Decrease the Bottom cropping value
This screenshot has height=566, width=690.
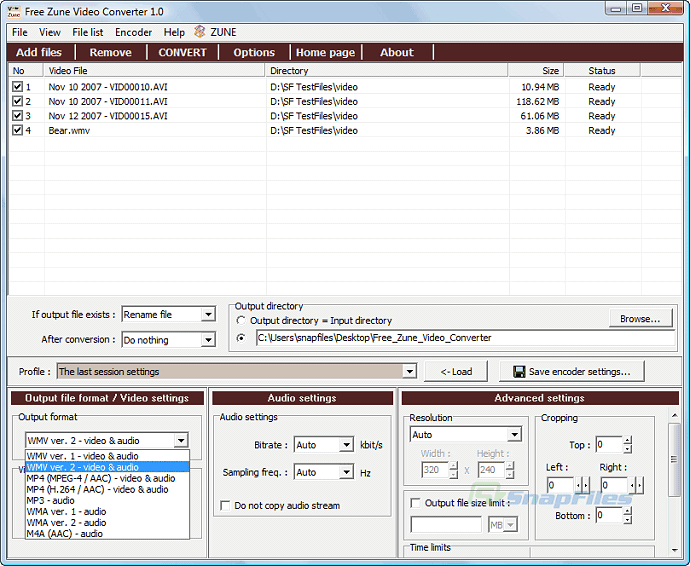tap(628, 520)
